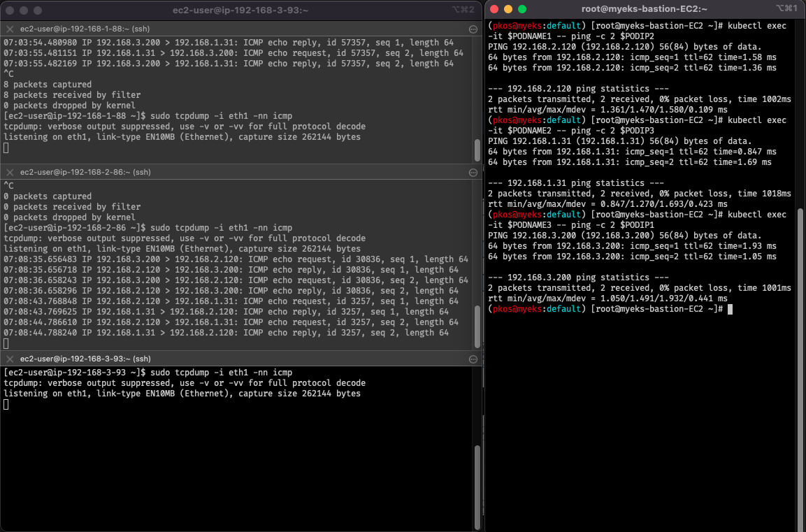Click line timestamped 07:08:43.769625

pyautogui.click(x=226, y=312)
